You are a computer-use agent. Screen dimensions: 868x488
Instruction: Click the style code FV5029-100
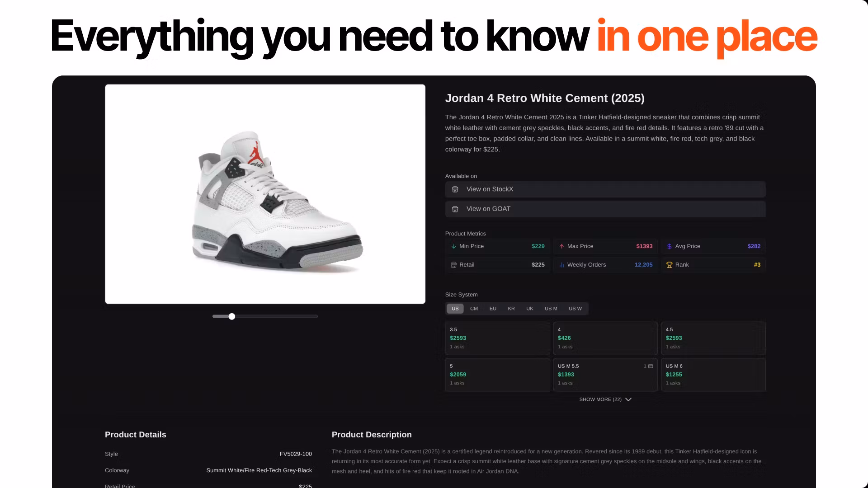(x=296, y=454)
